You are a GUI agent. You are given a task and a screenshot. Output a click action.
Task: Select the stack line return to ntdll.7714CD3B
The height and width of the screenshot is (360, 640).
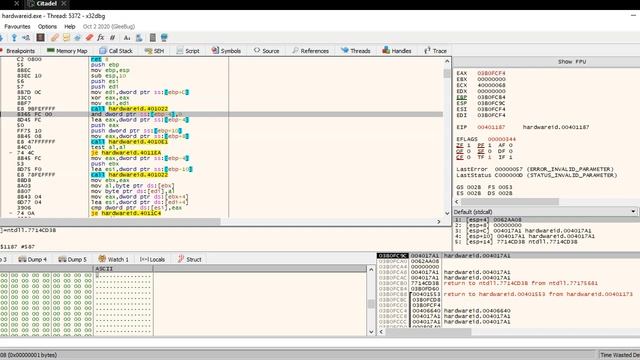(520, 283)
